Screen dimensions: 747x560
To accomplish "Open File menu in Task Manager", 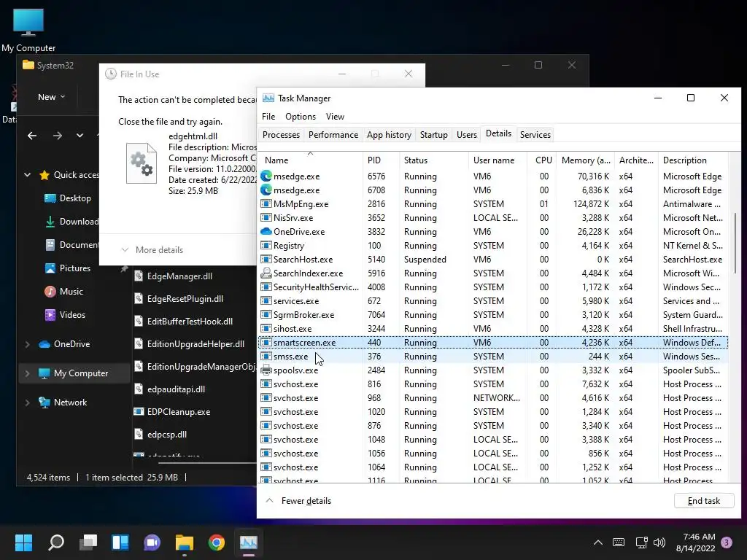I will pyautogui.click(x=268, y=117).
